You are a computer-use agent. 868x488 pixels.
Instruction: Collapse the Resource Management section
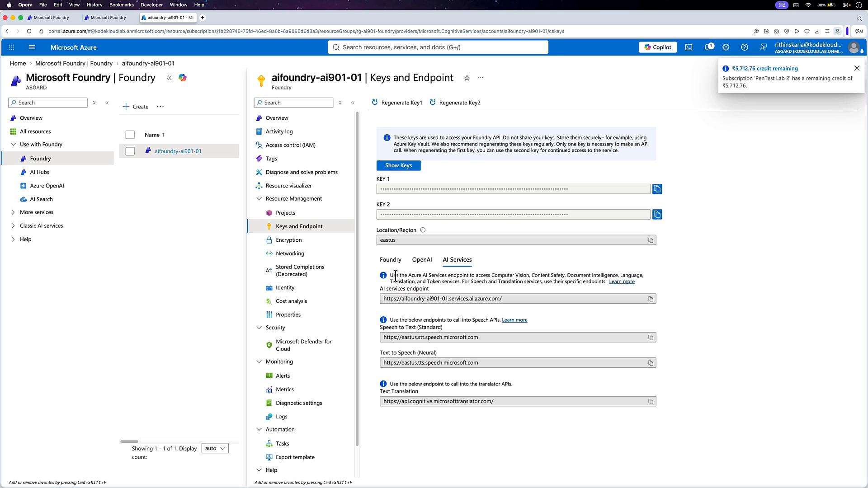pos(259,199)
